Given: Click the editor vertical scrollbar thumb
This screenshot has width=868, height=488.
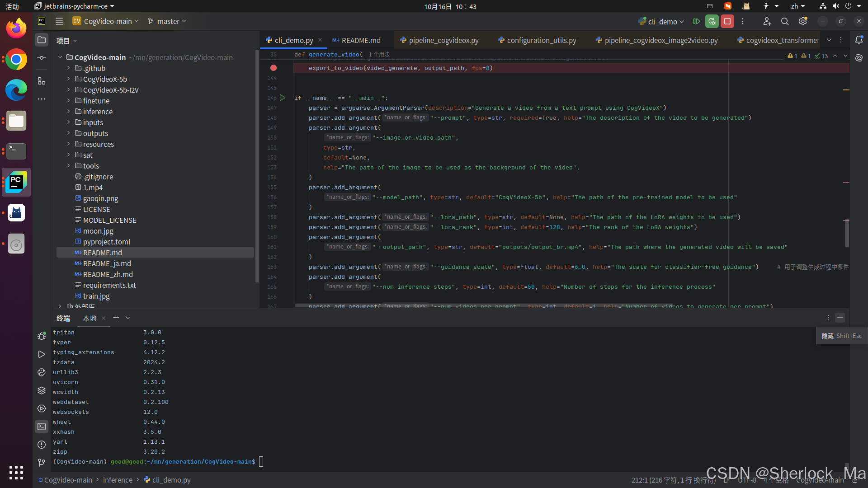Looking at the screenshot, I should click(847, 233).
